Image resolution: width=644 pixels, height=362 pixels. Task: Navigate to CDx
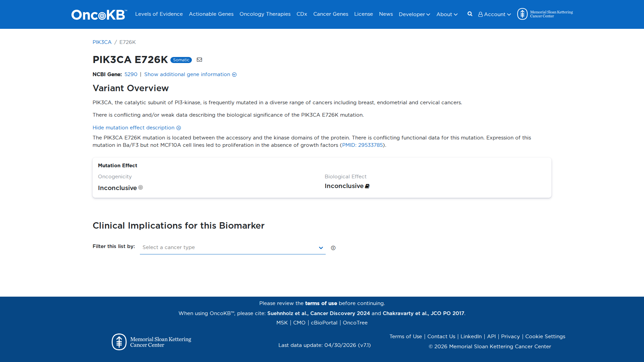[302, 14]
